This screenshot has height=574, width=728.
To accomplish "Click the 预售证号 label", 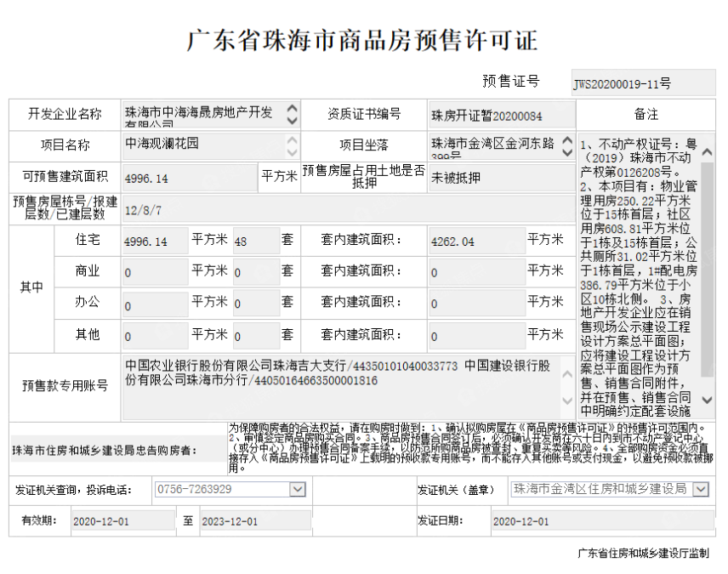I will coord(511,82).
